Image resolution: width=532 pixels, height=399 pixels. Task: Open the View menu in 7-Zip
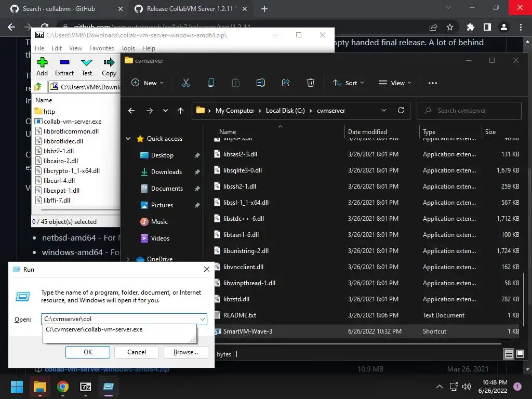[x=75, y=48]
